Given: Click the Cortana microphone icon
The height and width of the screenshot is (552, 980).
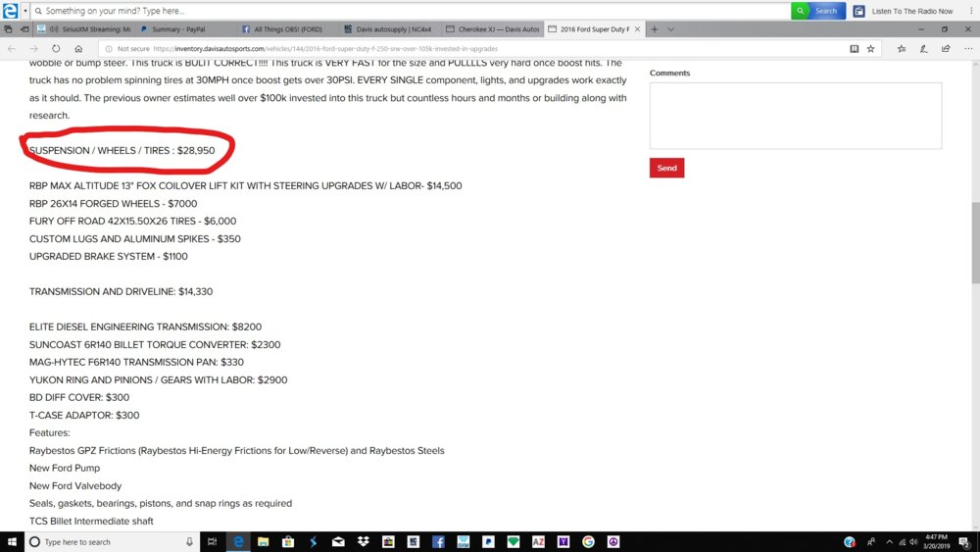Looking at the screenshot, I should [189, 542].
